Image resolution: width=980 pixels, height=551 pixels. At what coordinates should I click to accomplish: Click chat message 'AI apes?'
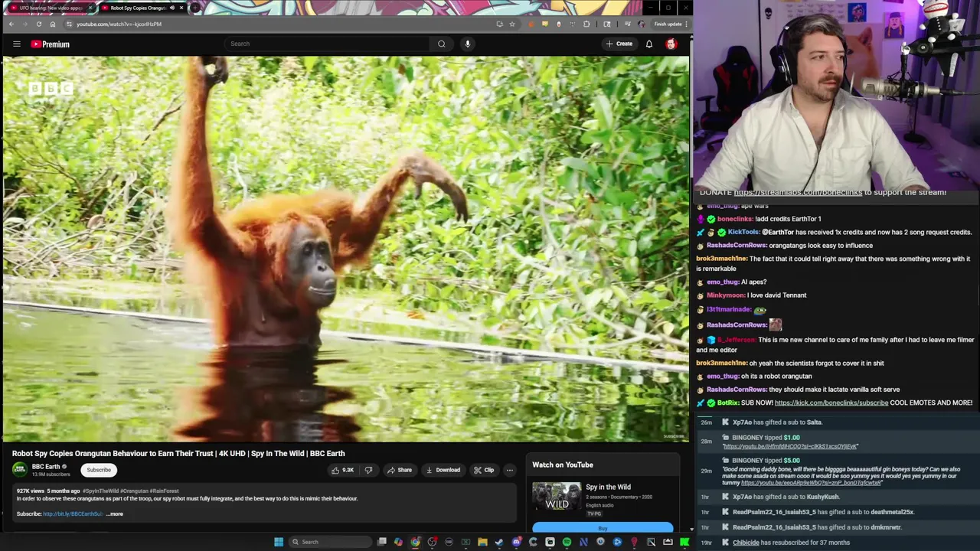pyautogui.click(x=753, y=282)
